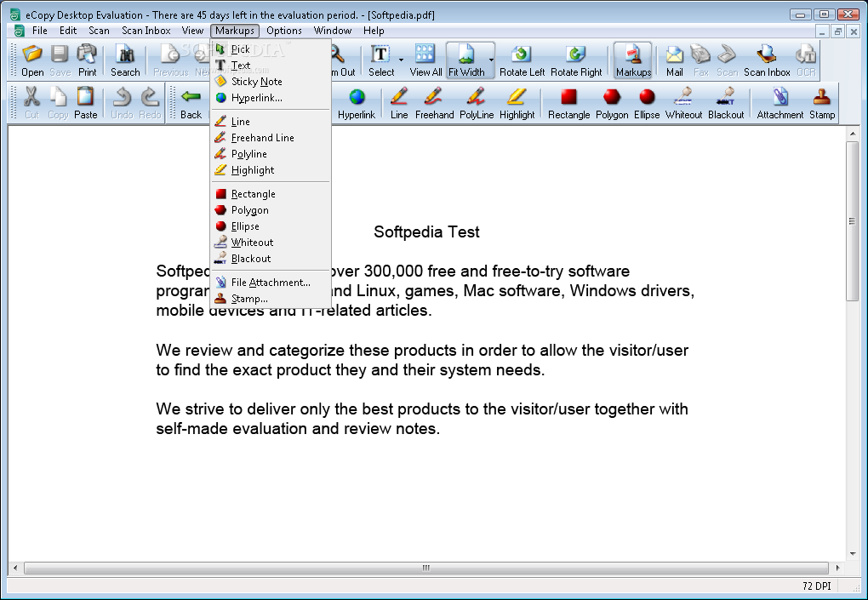Open the Scan menu
This screenshot has height=600, width=868.
click(99, 31)
